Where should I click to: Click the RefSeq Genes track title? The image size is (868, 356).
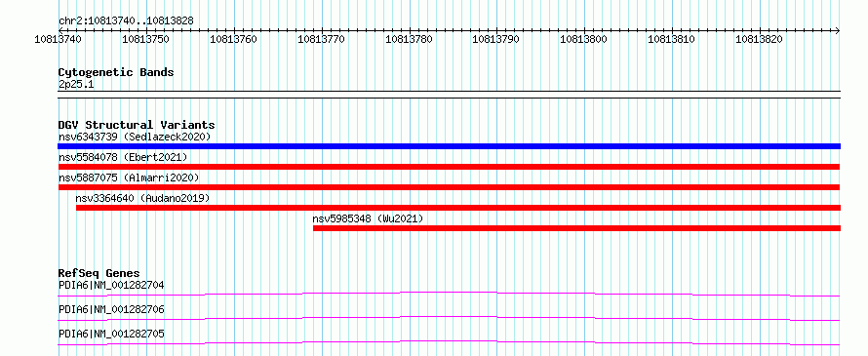(99, 273)
